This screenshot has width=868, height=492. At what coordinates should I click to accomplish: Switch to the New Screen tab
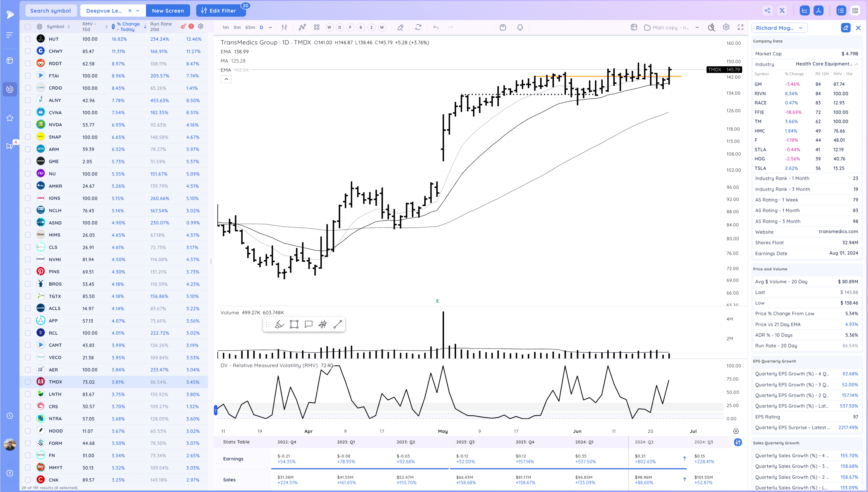(168, 10)
